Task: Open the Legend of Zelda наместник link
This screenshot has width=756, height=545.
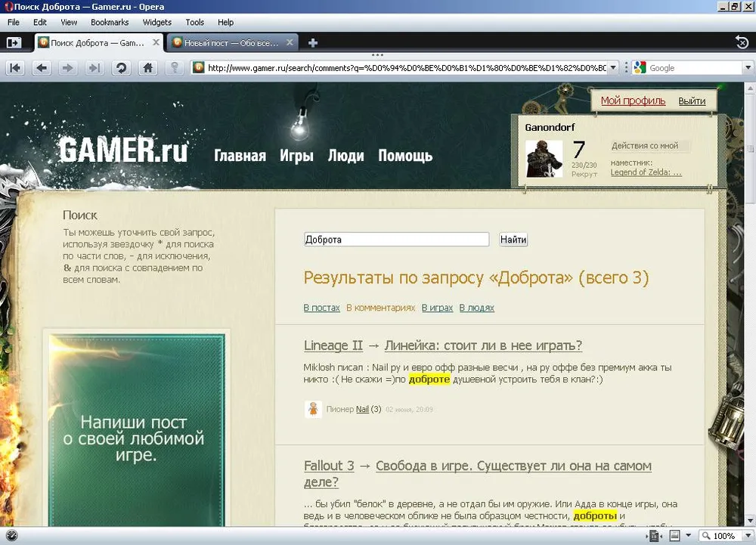Action: pyautogui.click(x=646, y=172)
